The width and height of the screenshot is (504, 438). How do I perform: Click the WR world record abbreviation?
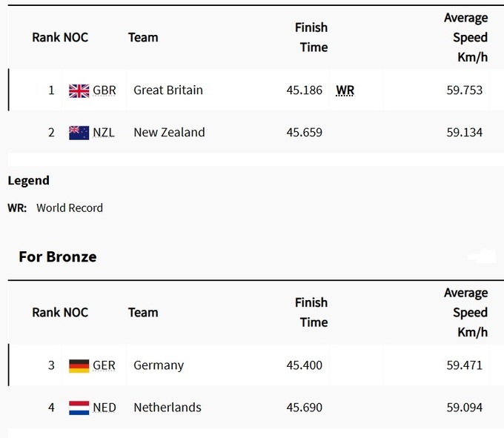click(345, 90)
